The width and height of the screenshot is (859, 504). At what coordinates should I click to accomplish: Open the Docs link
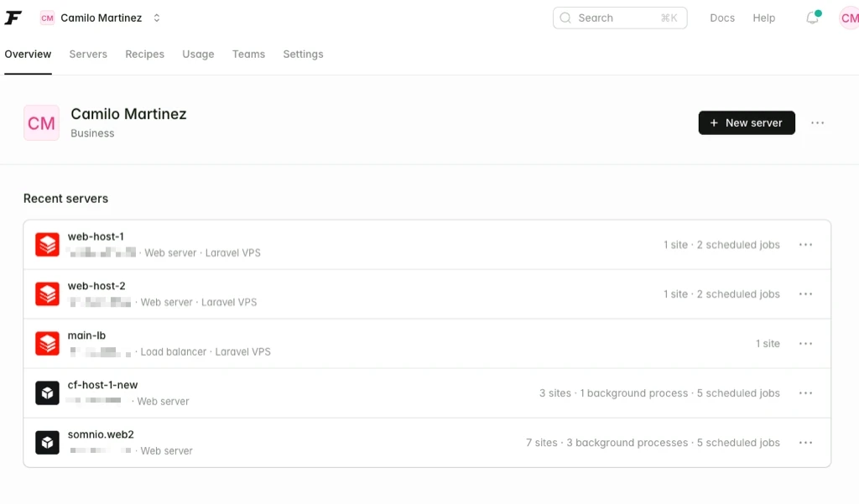coord(721,18)
